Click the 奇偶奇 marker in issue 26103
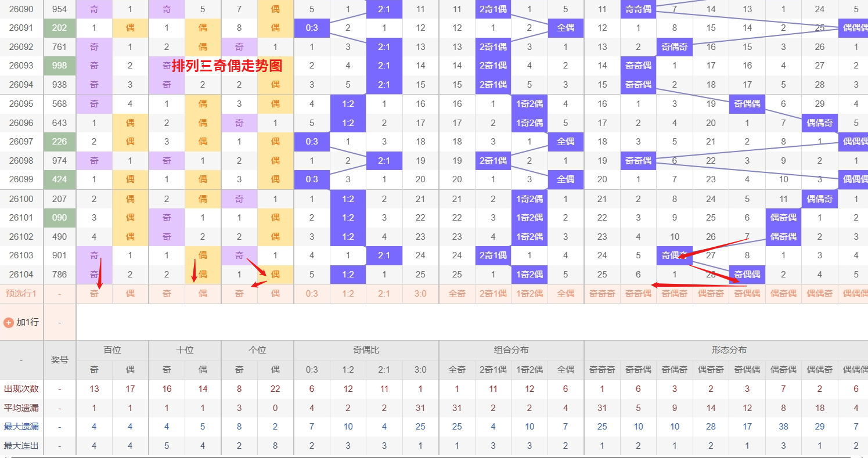The width and height of the screenshot is (868, 458). (x=674, y=255)
